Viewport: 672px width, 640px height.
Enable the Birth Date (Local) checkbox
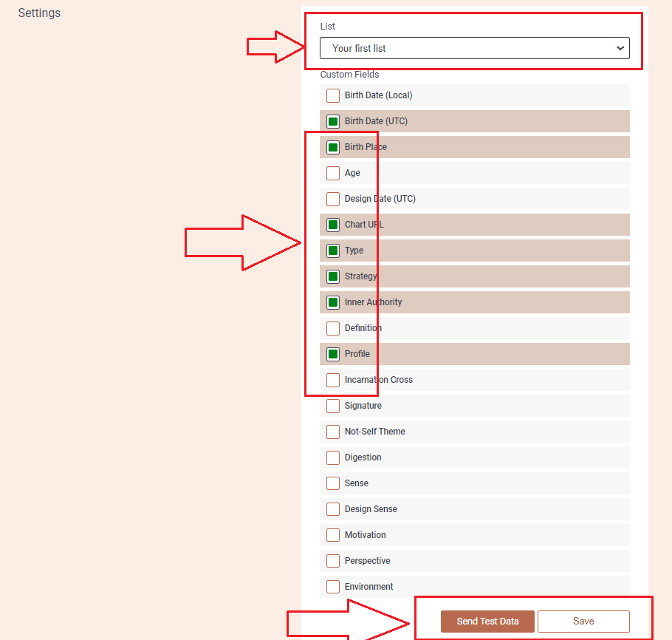point(333,95)
